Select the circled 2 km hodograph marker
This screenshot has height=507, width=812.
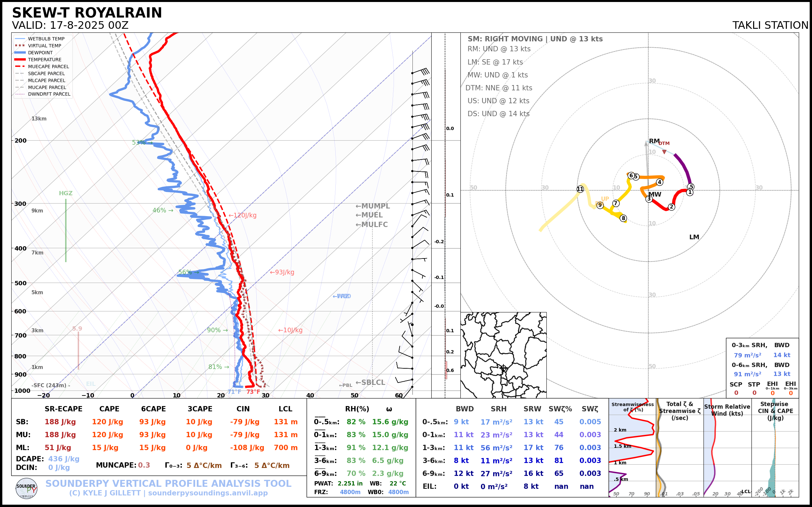click(671, 207)
